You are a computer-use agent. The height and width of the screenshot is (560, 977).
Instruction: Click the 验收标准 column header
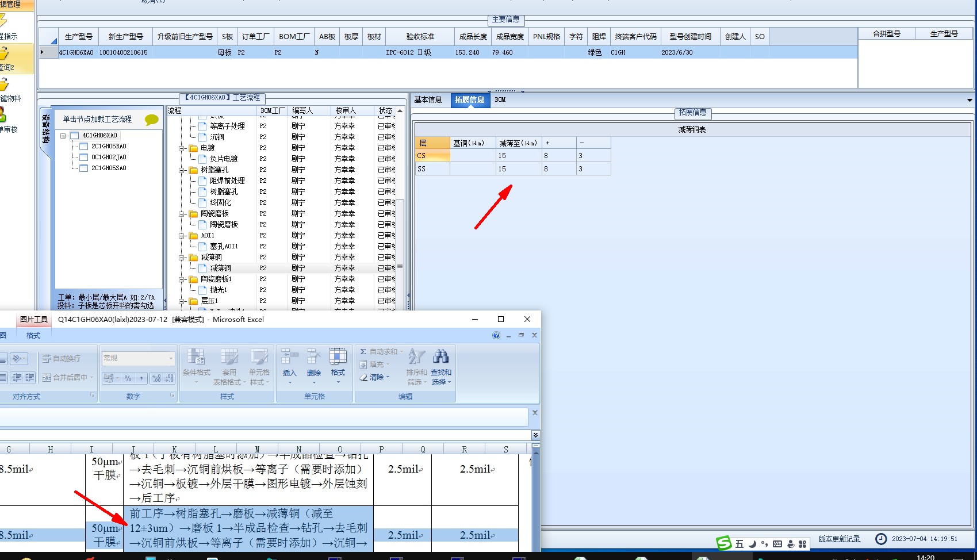[x=420, y=37]
